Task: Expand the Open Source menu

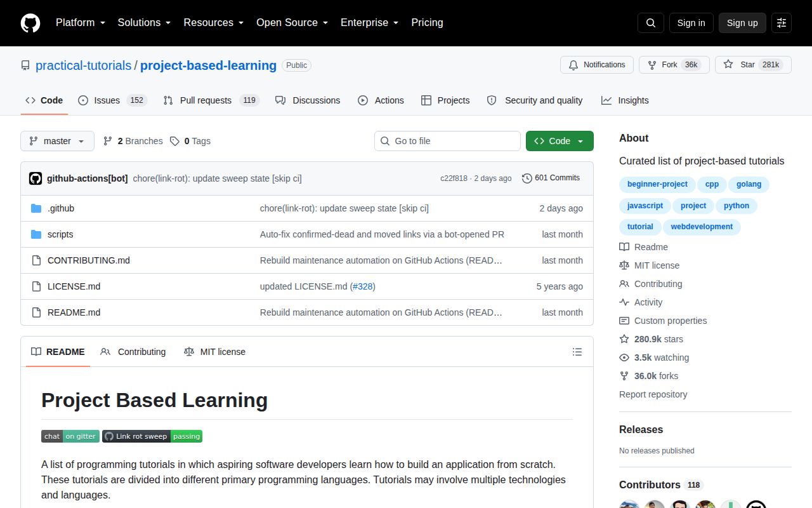Action: point(292,23)
